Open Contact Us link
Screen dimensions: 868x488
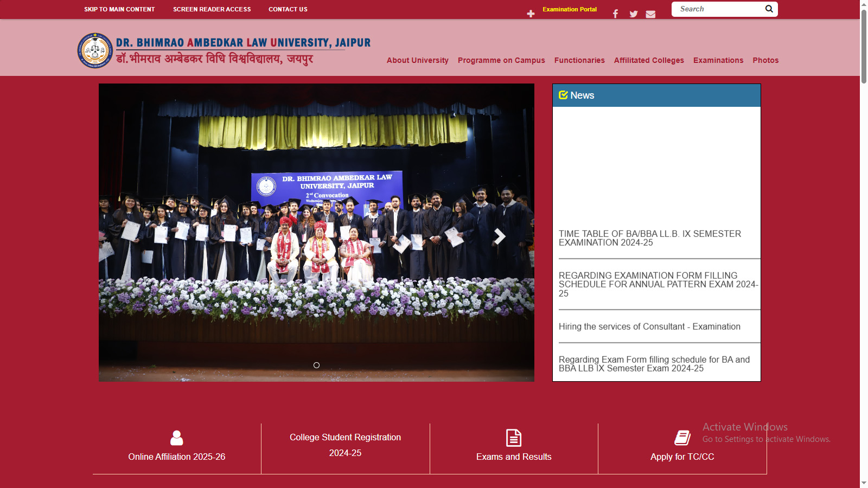pyautogui.click(x=288, y=9)
